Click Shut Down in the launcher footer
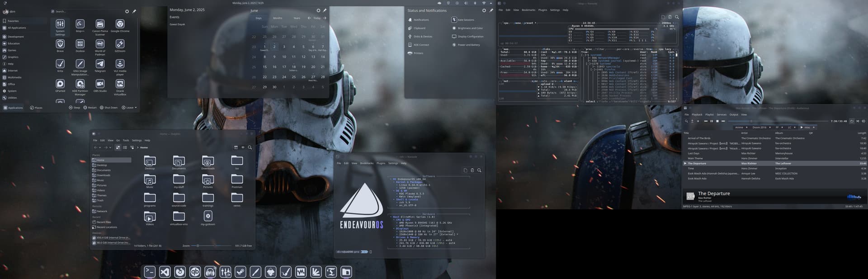Viewport: 868px width, 279px height. coord(108,108)
